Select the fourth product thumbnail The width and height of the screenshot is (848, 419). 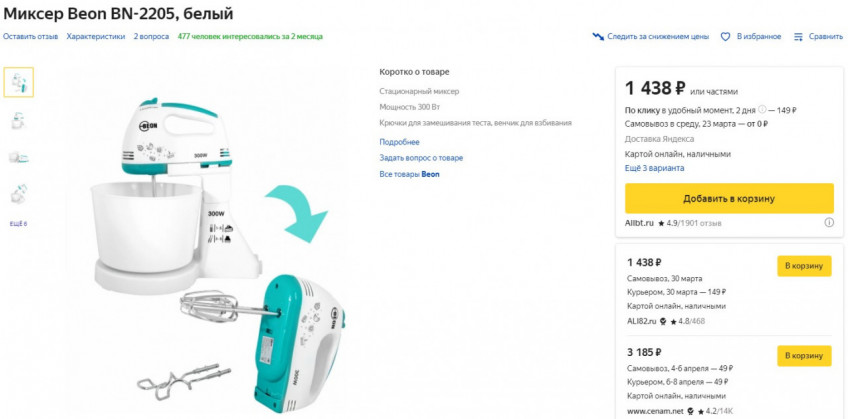pyautogui.click(x=18, y=193)
